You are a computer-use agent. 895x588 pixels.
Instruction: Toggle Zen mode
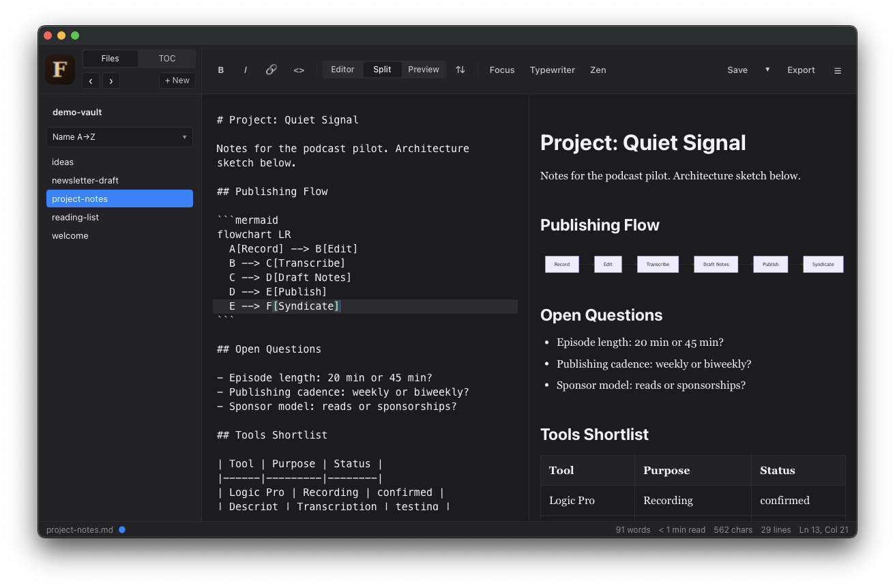pos(598,70)
